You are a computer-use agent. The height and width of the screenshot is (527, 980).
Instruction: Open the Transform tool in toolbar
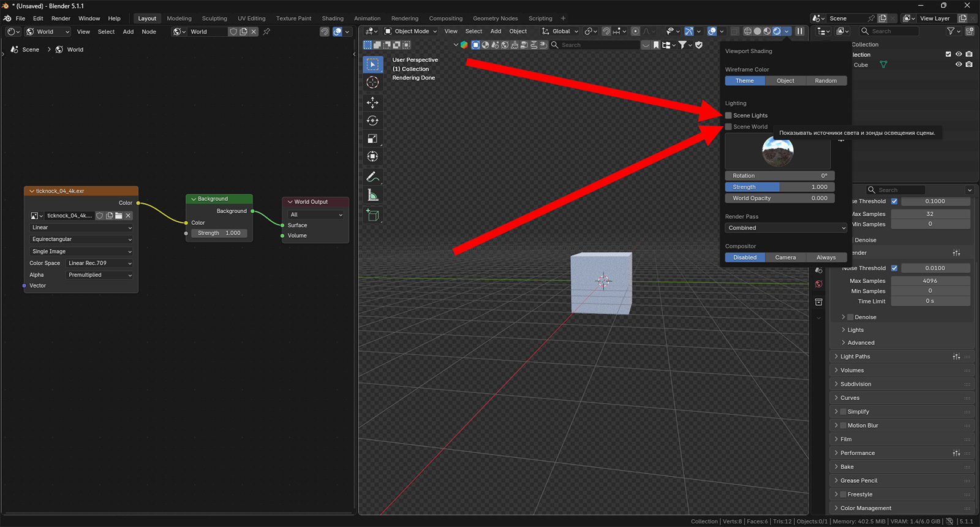coord(372,157)
